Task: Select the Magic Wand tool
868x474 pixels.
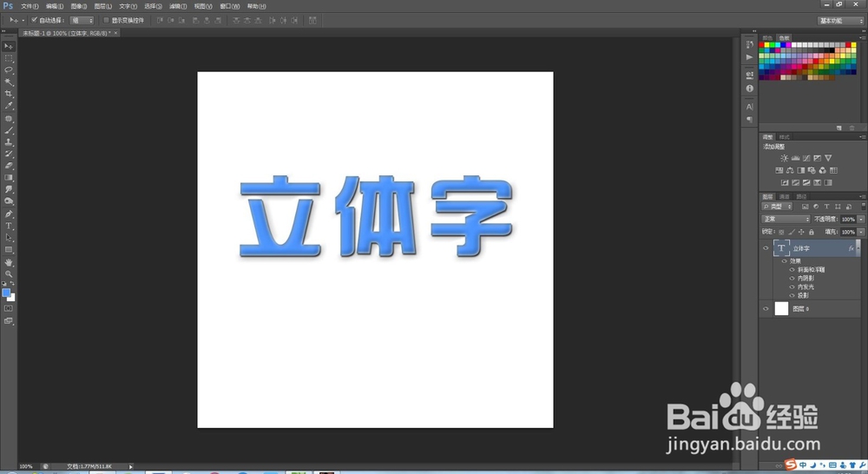Action: 9,82
